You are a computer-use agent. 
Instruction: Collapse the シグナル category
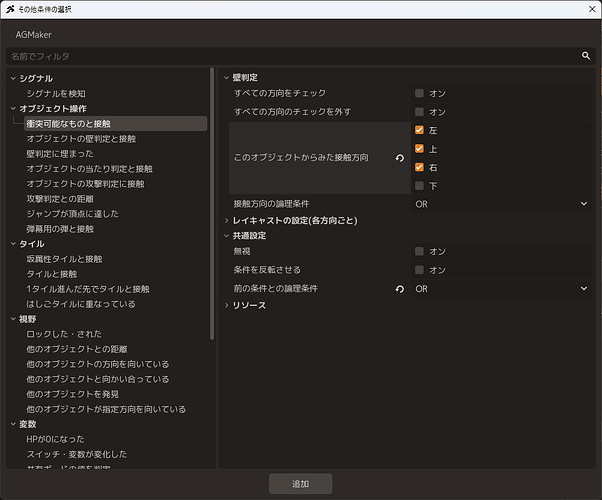point(13,78)
